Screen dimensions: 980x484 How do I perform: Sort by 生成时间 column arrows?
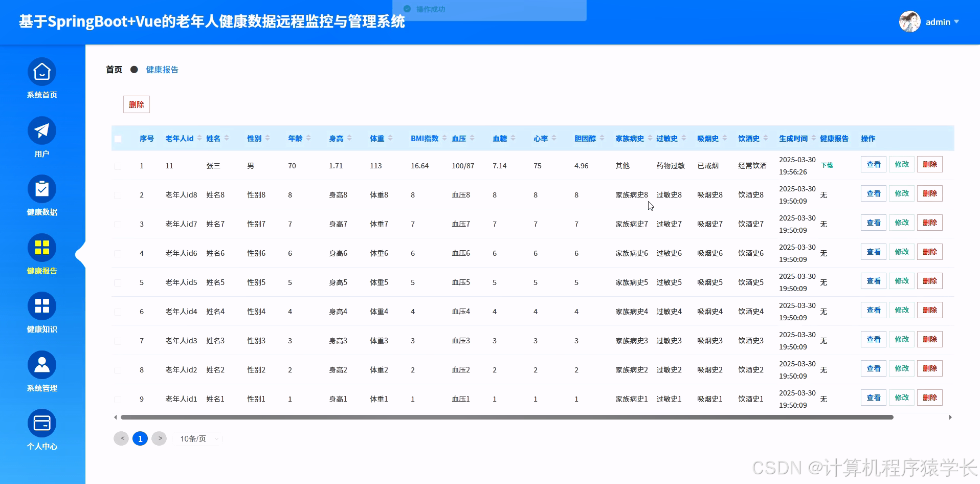(814, 138)
